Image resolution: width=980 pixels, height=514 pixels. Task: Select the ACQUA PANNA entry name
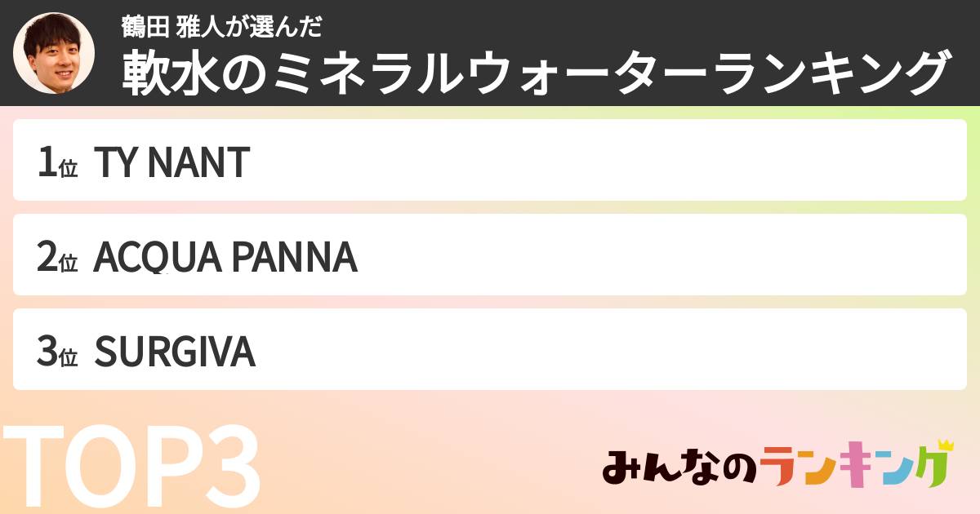click(225, 257)
